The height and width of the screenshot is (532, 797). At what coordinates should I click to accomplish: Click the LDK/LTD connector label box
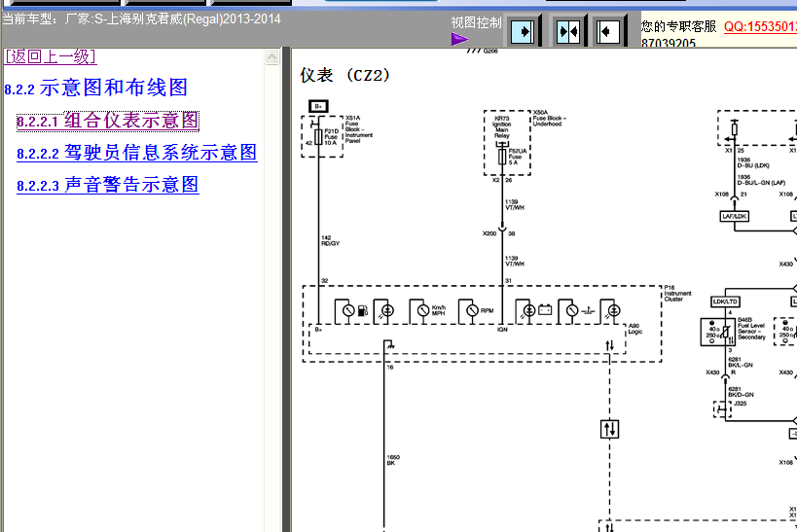(x=727, y=301)
